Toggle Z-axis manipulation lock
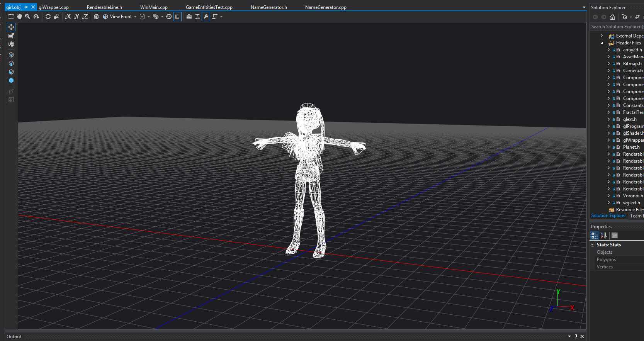Screen dimensions: 644x341 coord(85,17)
